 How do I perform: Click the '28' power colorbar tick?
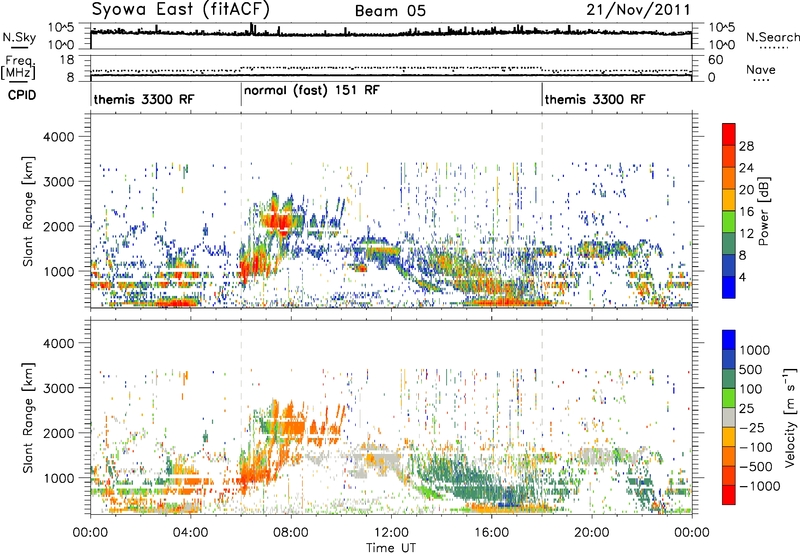pos(746,146)
